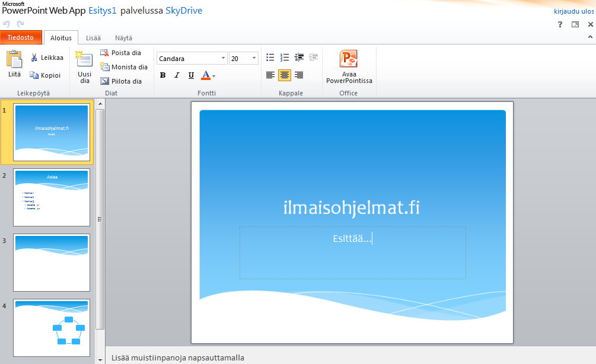Align text right
Screen dimensions: 596x364
pos(299,75)
